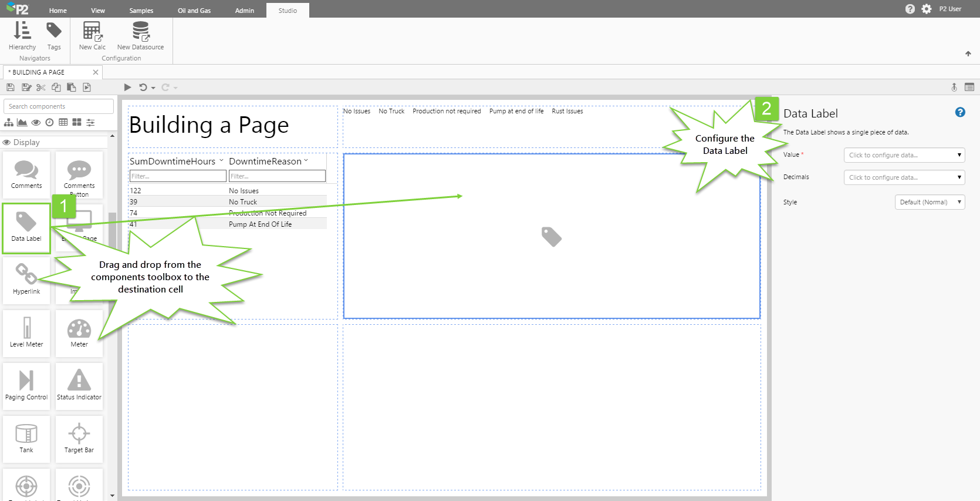Open settings gear in title bar

(927, 9)
